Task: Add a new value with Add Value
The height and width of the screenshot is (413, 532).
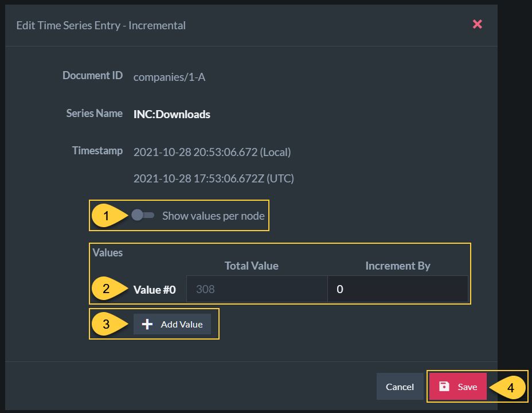Action: pos(172,324)
